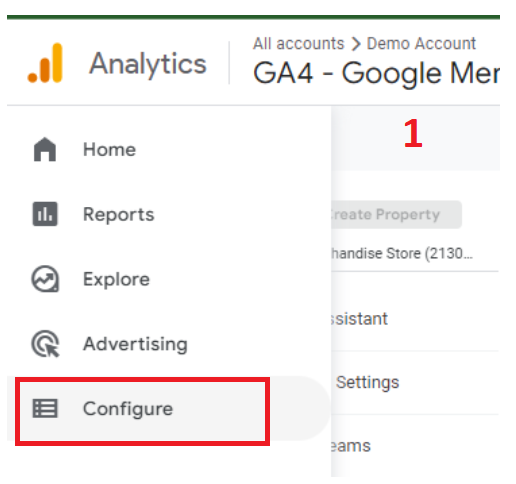The width and height of the screenshot is (516, 484).
Task: Select the Explore label in sidebar
Action: [116, 279]
